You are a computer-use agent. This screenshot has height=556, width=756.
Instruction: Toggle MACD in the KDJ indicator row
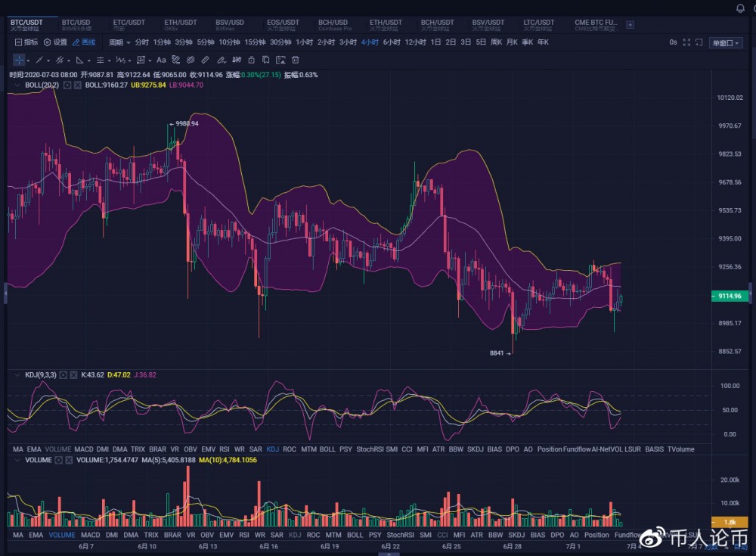click(83, 449)
